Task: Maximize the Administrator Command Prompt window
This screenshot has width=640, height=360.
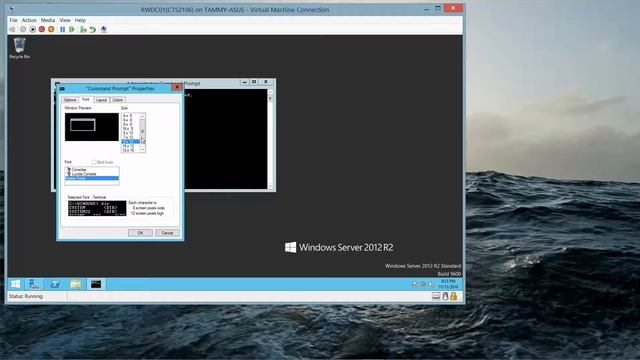Action: [254, 82]
